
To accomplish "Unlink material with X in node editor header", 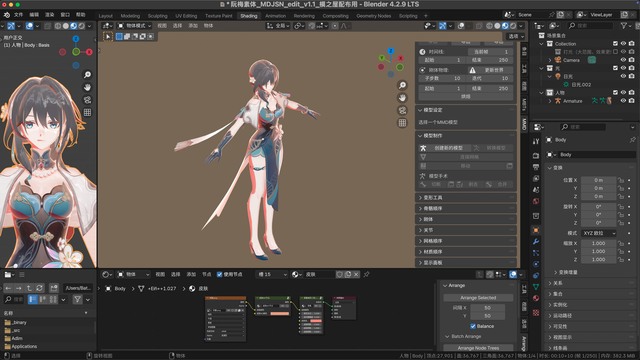I will click(x=356, y=274).
